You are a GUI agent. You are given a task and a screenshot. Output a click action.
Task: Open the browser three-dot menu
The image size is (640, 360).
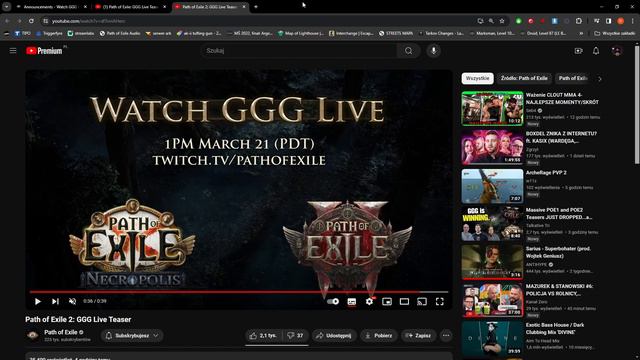[633, 21]
